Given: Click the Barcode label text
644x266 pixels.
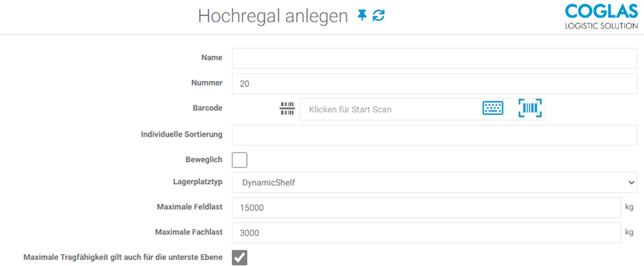Looking at the screenshot, I should (207, 108).
